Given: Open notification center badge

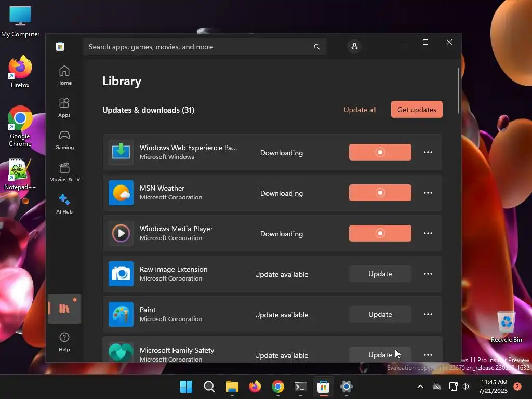Looking at the screenshot, I should pyautogui.click(x=517, y=386).
